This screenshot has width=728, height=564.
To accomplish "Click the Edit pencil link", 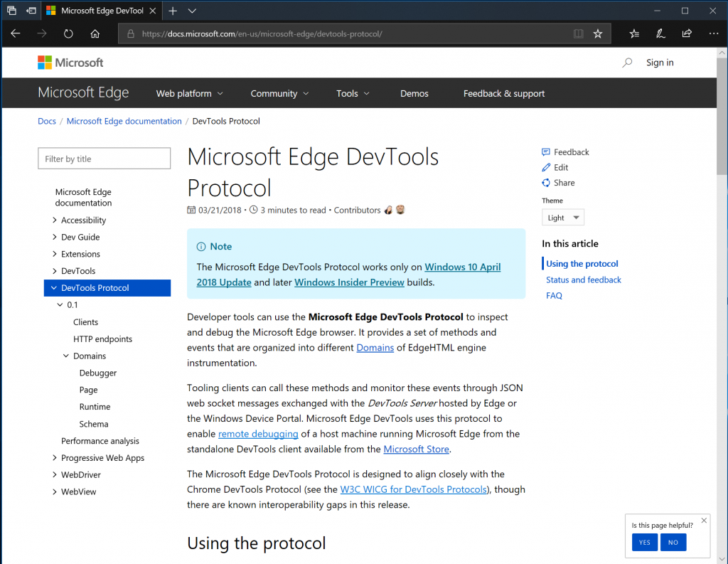I will [x=555, y=167].
